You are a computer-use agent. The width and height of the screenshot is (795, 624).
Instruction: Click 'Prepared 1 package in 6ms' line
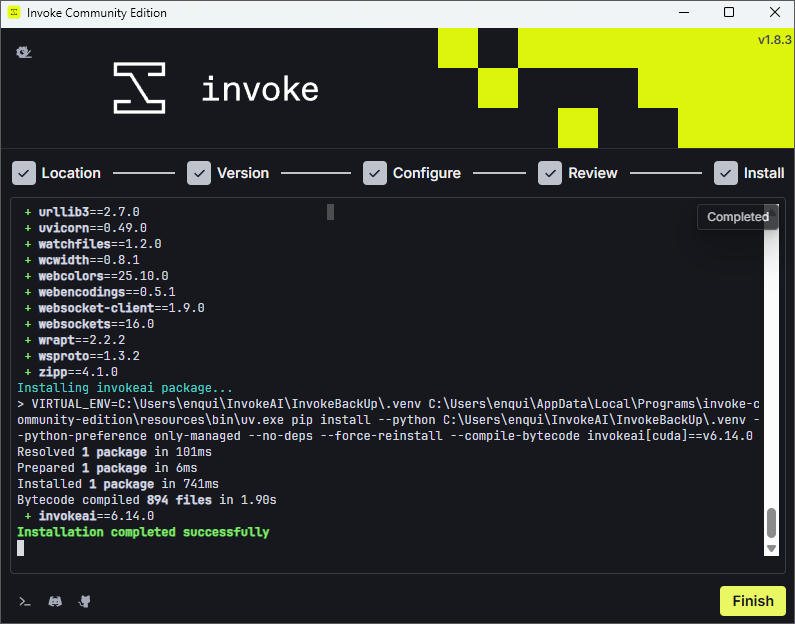(x=107, y=468)
